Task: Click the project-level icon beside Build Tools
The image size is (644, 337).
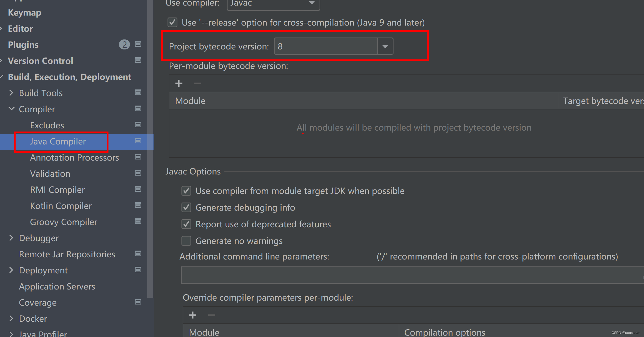Action: pyautogui.click(x=138, y=93)
